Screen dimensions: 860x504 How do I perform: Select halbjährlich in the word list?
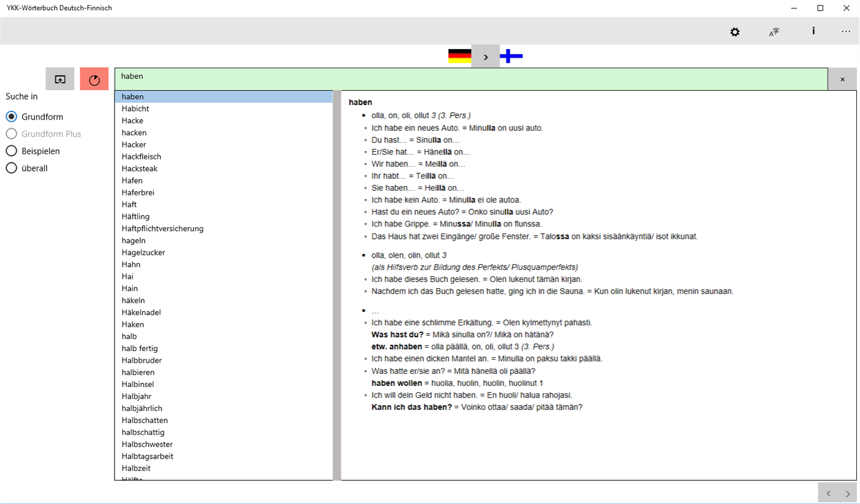click(224, 408)
